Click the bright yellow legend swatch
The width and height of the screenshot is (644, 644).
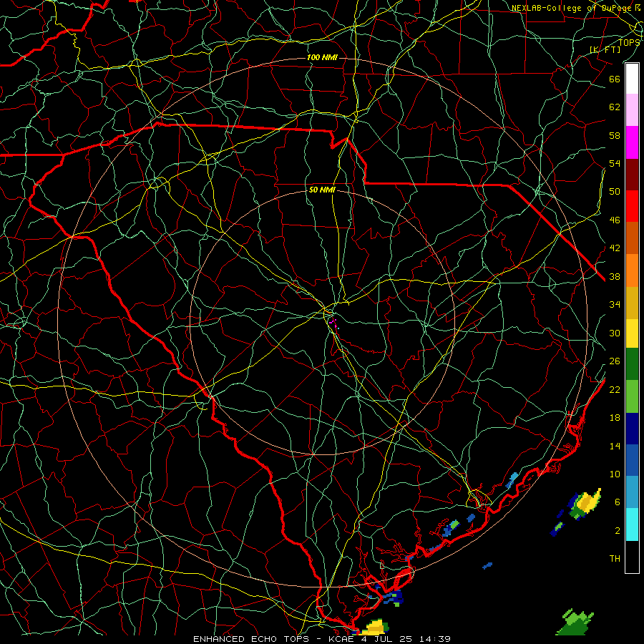pos(632,333)
